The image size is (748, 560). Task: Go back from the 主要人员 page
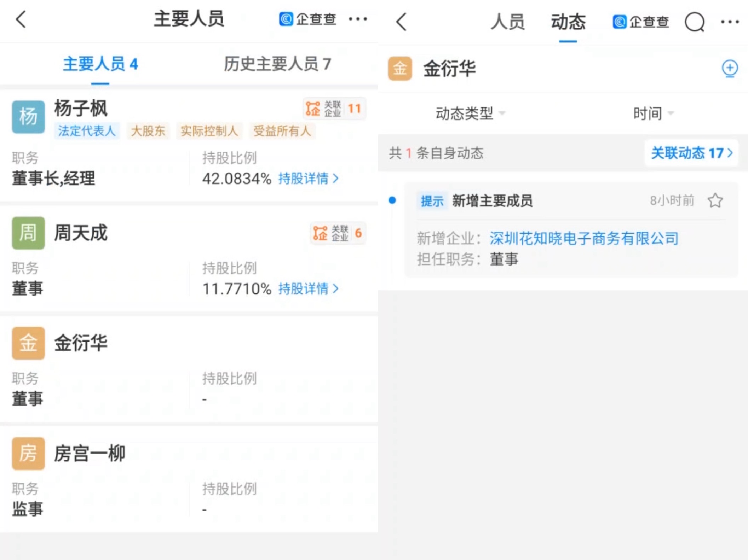[21, 19]
